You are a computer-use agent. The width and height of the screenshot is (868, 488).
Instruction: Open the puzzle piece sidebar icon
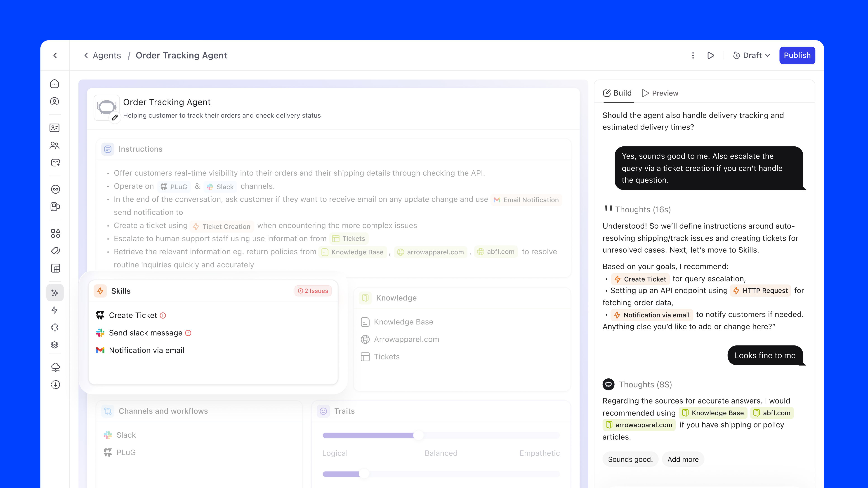54,327
